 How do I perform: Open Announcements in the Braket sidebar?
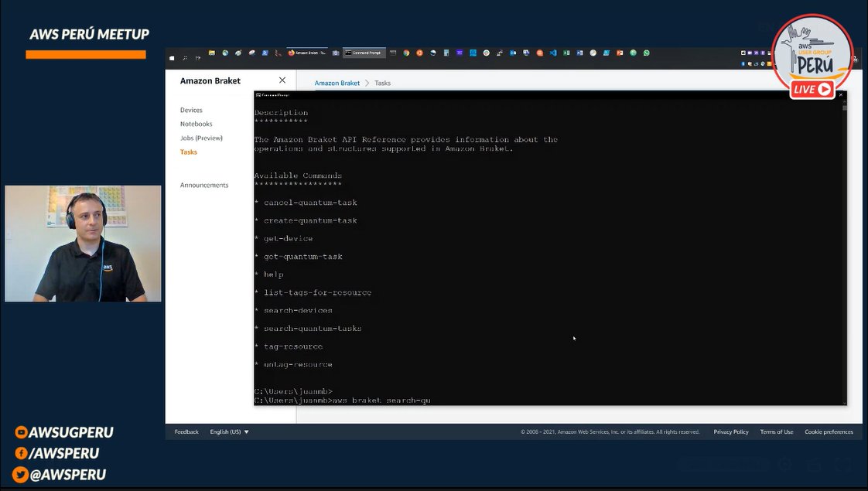(203, 185)
